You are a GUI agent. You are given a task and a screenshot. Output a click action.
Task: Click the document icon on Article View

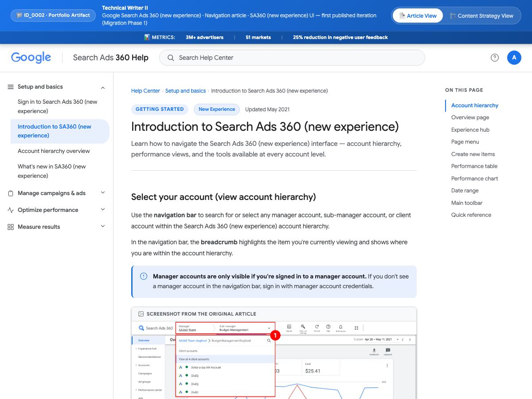coord(403,16)
